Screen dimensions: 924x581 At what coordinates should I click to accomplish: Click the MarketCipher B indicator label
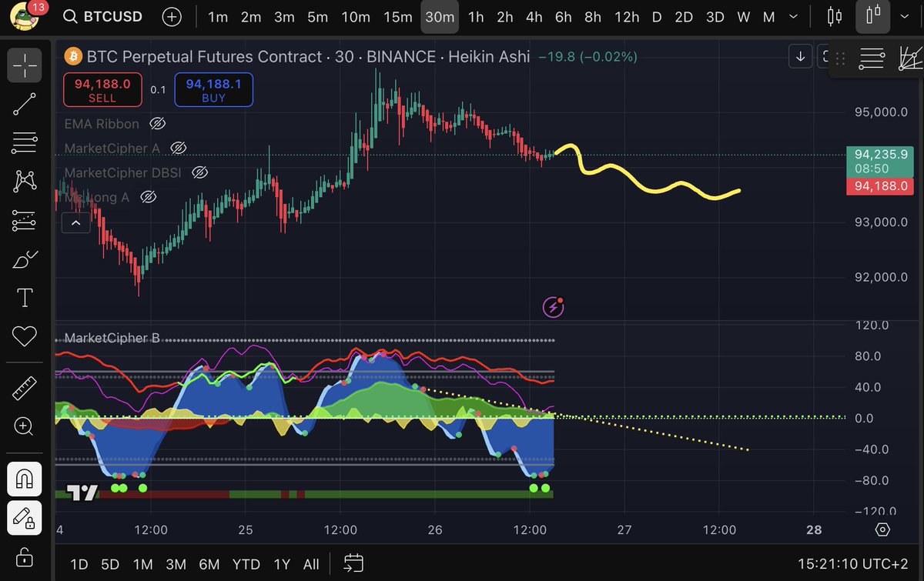[112, 337]
